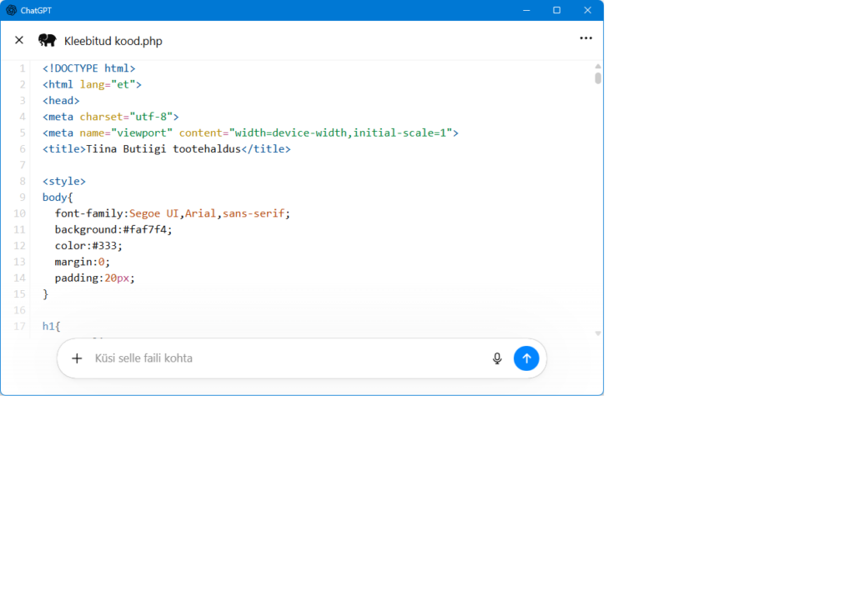The width and height of the screenshot is (854, 616).
Task: Click the 'body{' code line
Action: (58, 198)
